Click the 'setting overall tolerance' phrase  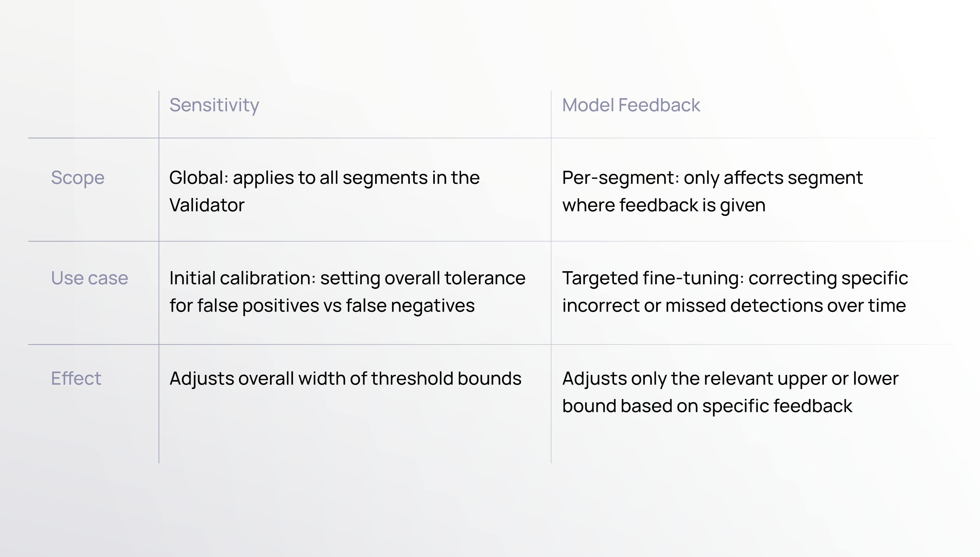[x=423, y=278]
